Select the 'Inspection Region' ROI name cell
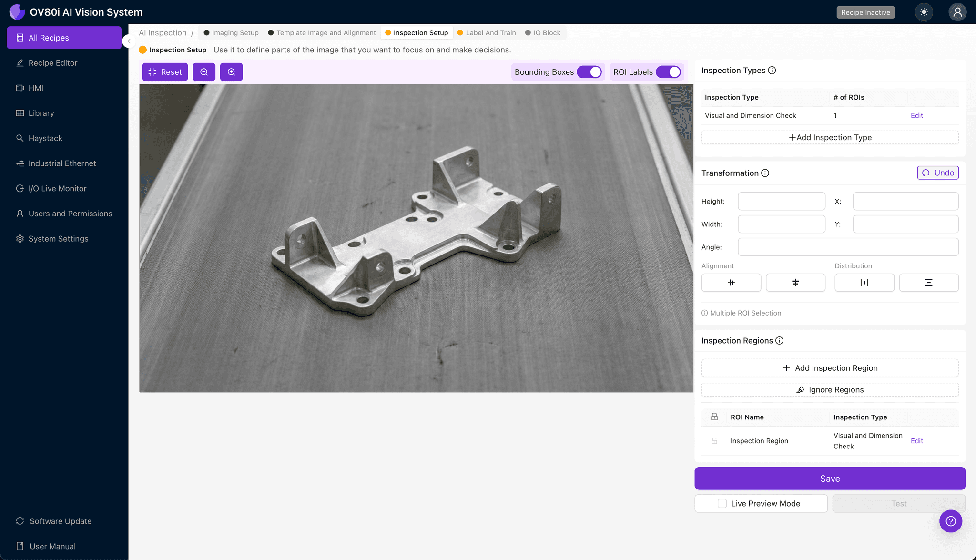 [x=759, y=441]
